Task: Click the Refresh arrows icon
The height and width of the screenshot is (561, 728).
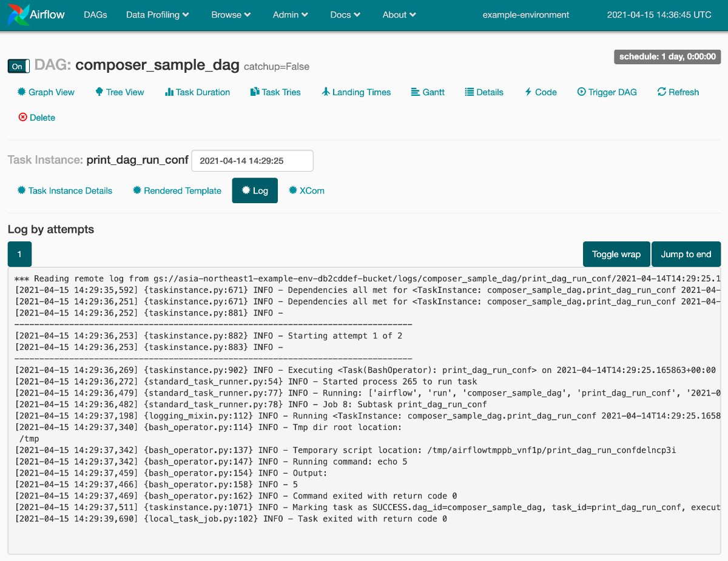Action: pos(662,92)
